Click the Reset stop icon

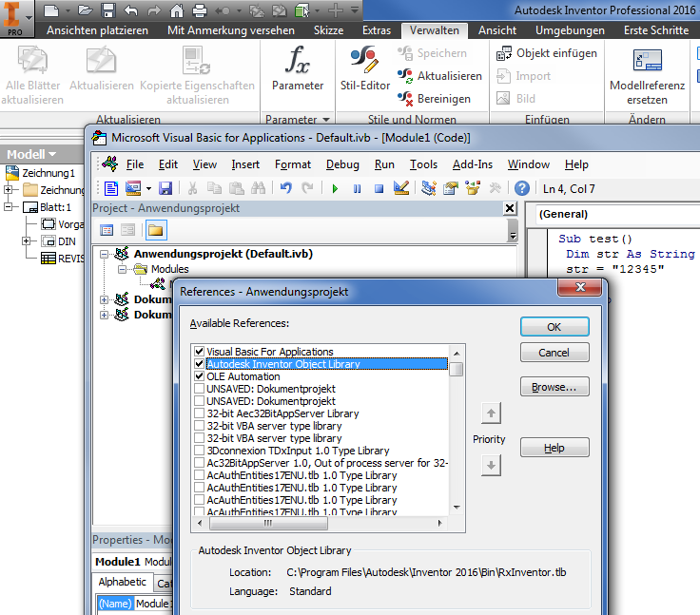(379, 188)
